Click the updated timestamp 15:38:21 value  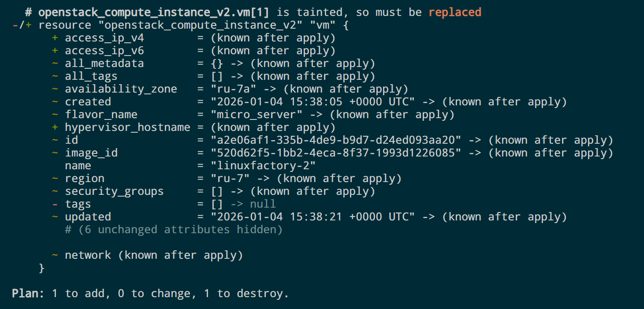313,217
